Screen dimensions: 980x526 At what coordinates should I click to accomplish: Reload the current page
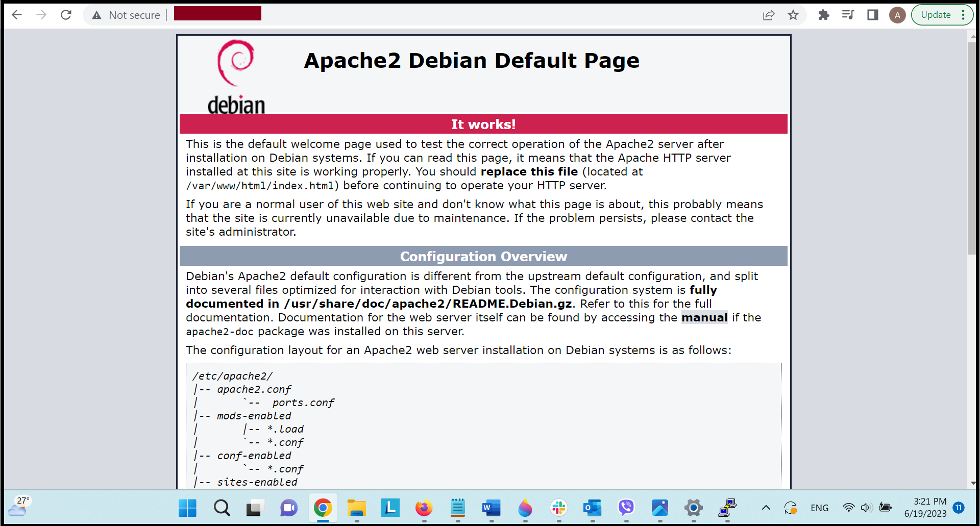tap(66, 15)
